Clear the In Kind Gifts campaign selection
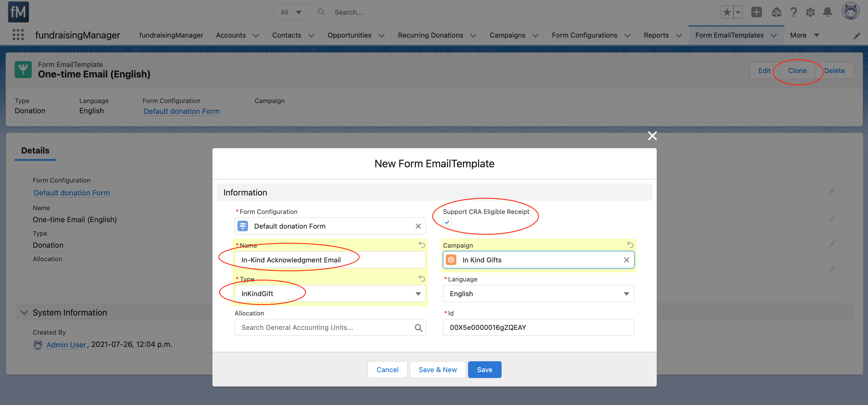The width and height of the screenshot is (868, 405). coord(626,260)
